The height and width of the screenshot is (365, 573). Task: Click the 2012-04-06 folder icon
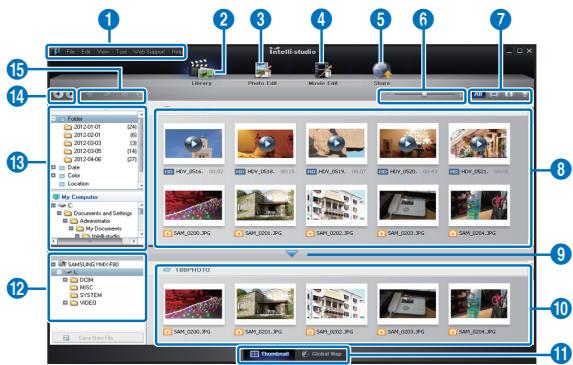click(x=68, y=160)
